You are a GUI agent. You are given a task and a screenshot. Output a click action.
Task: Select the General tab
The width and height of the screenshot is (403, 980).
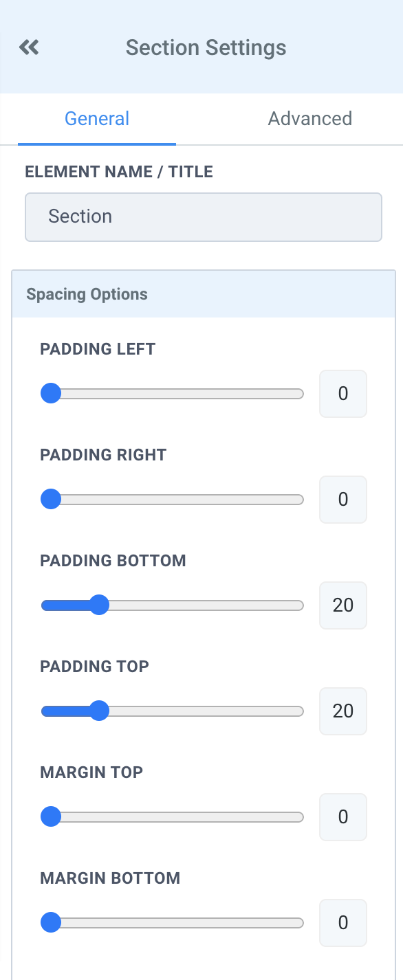click(96, 118)
